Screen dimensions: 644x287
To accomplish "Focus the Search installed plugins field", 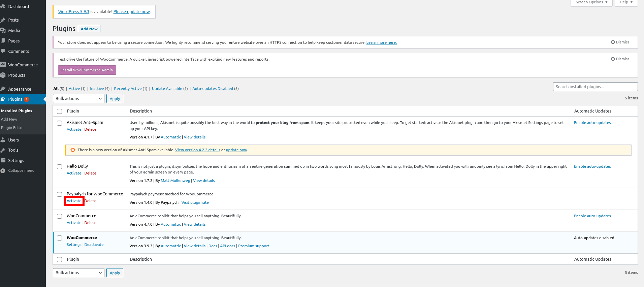I will pos(595,87).
